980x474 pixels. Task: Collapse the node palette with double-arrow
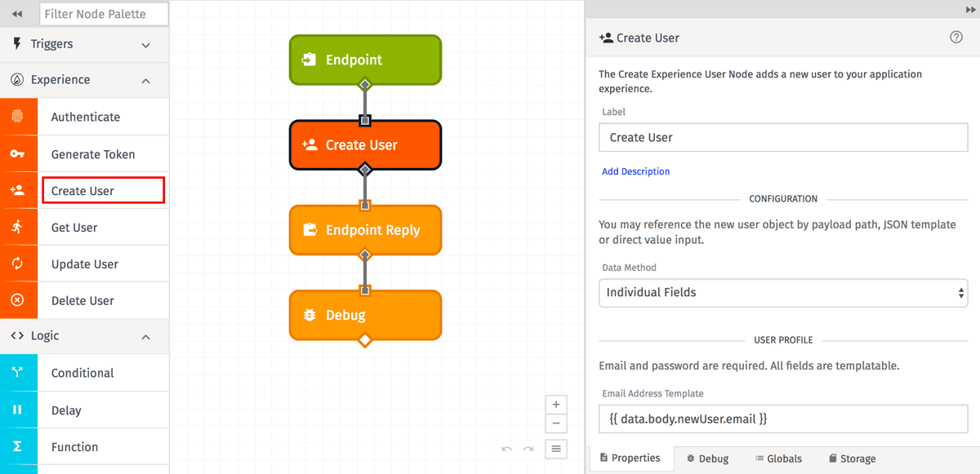(x=17, y=14)
